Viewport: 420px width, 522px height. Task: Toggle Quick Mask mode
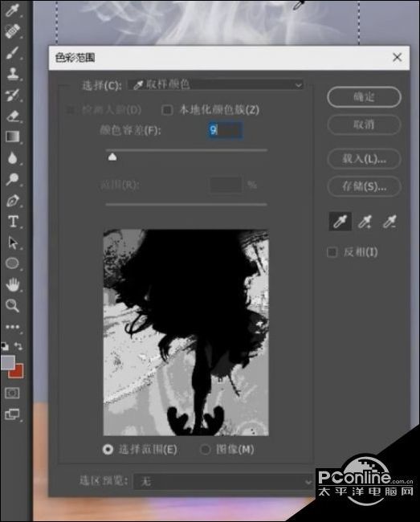pyautogui.click(x=12, y=394)
